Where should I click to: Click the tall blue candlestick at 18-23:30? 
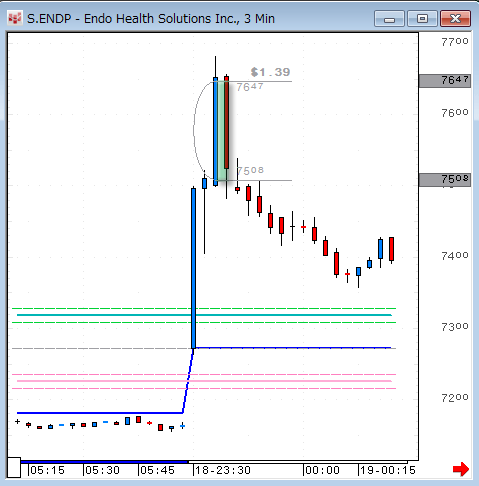point(193,268)
